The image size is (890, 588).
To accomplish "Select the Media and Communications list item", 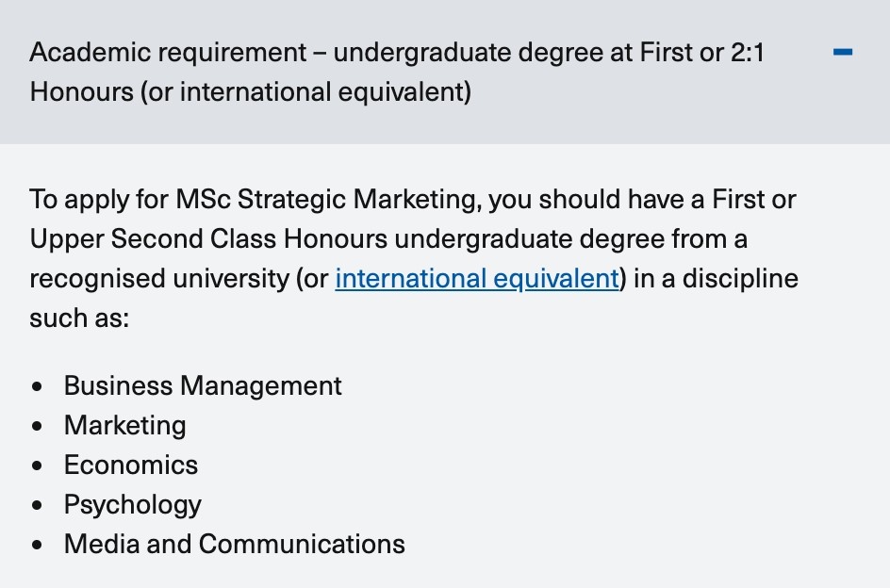I will coord(235,544).
